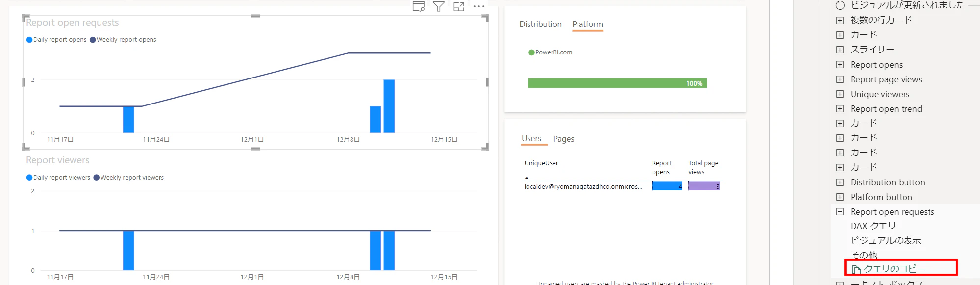
Task: Click the purple page views bar showing 3
Action: click(x=704, y=186)
